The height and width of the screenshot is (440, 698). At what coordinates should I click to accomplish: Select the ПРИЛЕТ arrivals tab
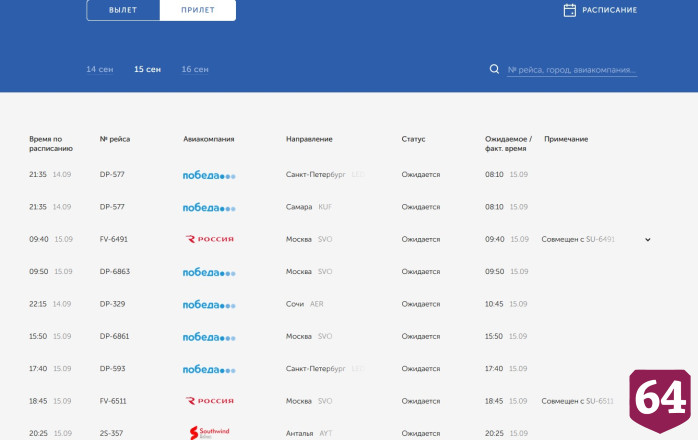(198, 10)
